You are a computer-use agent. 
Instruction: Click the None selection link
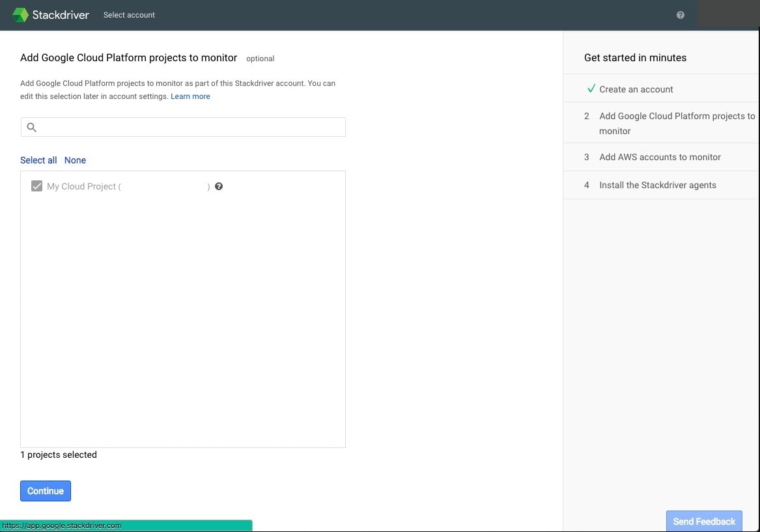click(x=75, y=160)
